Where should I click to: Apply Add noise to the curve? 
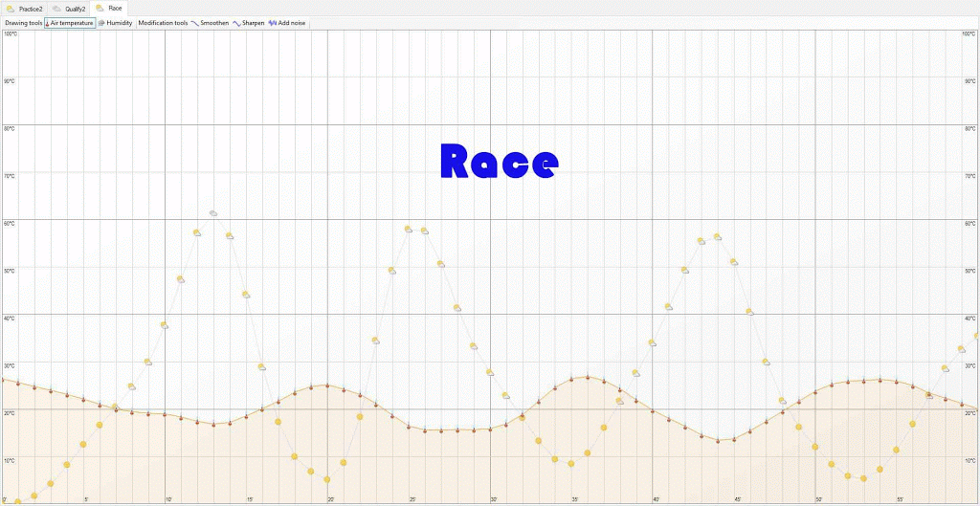pos(291,23)
